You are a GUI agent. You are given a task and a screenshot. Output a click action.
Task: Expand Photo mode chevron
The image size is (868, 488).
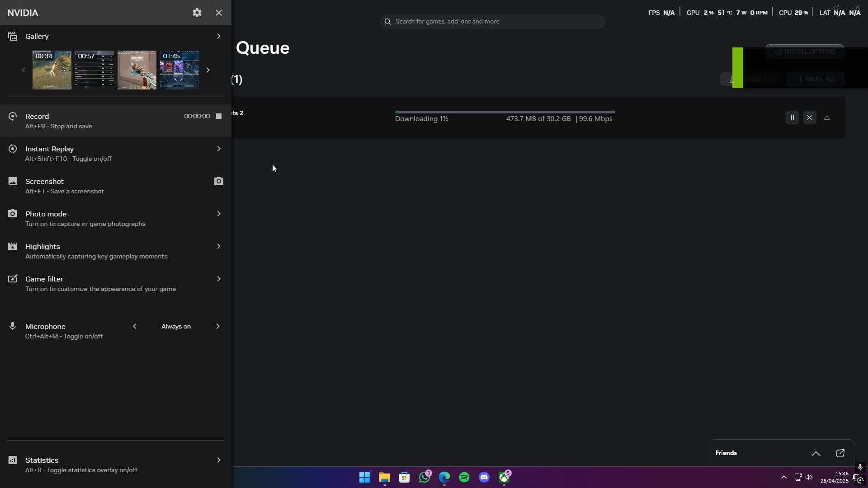pos(219,214)
